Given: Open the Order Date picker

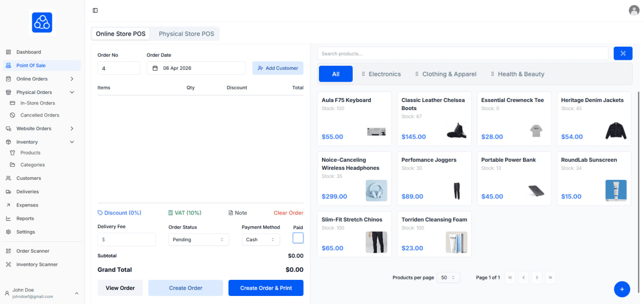Looking at the screenshot, I should click(x=196, y=68).
